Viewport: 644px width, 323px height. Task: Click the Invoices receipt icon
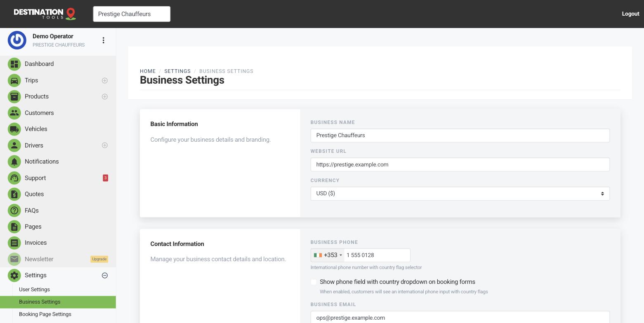(14, 243)
